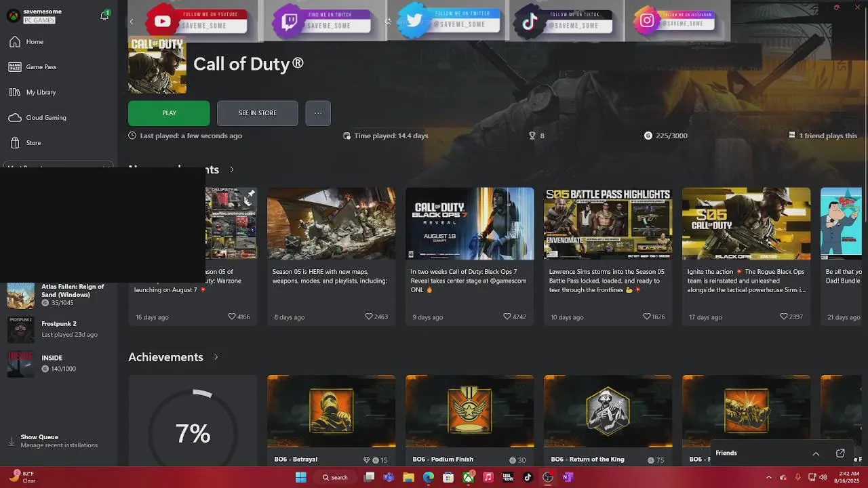Click the Xbox app taskbar icon
Image resolution: width=868 pixels, height=488 pixels.
click(469, 477)
